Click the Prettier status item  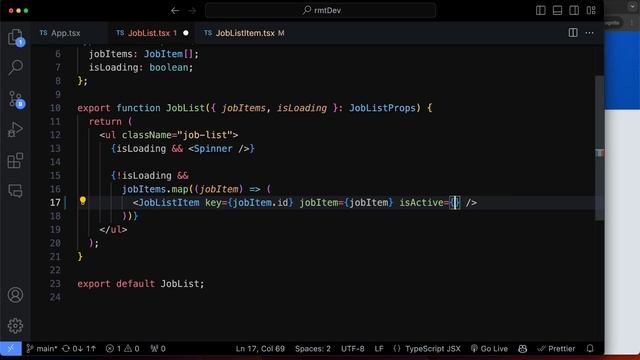tap(556, 349)
